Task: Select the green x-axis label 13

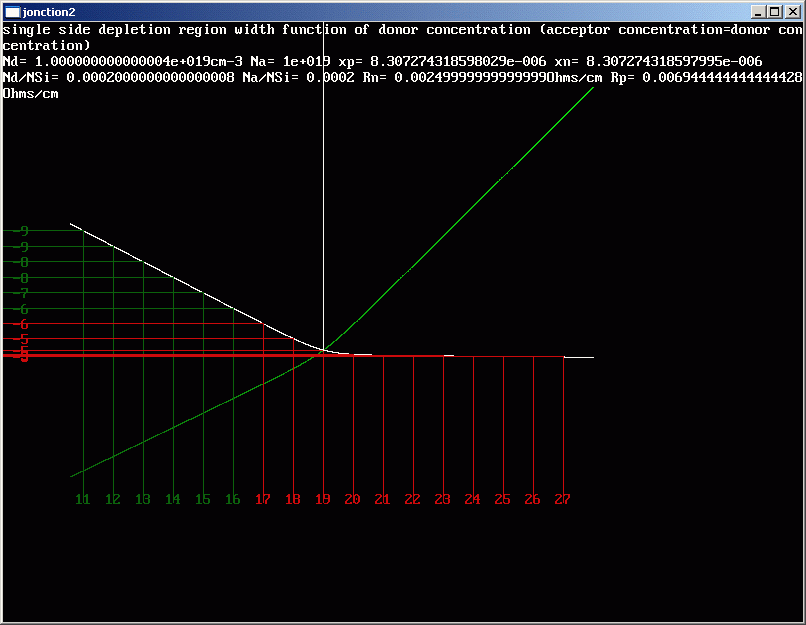Action: click(143, 499)
